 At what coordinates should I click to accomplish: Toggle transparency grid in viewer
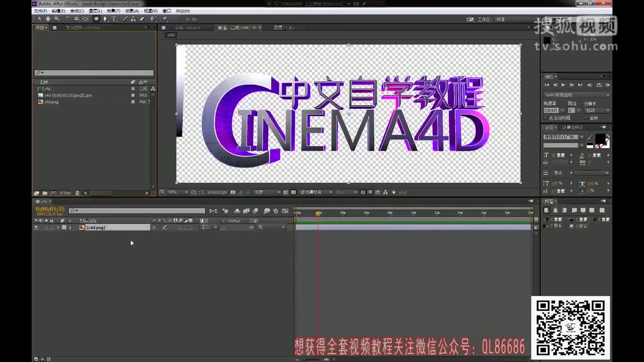tap(293, 192)
